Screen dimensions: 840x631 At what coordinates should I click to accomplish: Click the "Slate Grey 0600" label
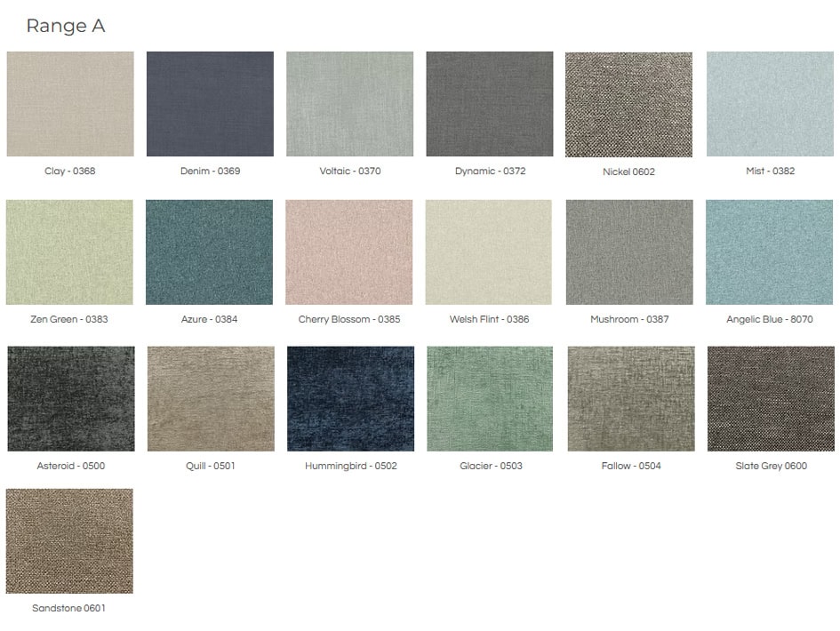click(771, 466)
